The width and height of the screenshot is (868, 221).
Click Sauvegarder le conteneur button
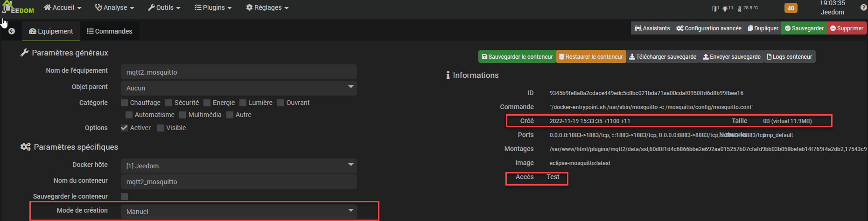pos(517,56)
